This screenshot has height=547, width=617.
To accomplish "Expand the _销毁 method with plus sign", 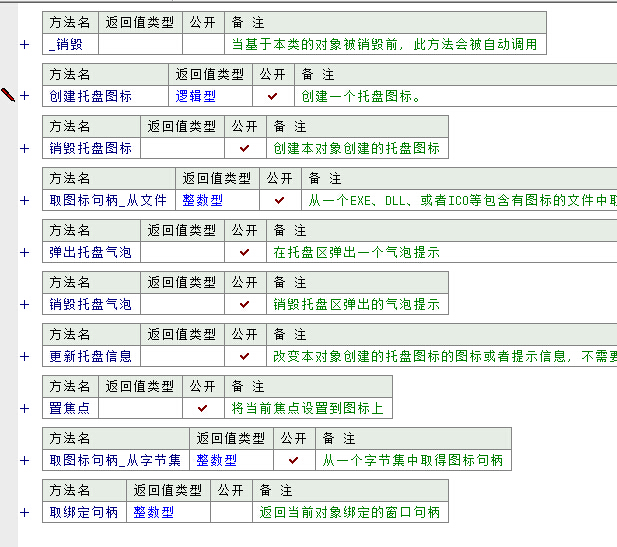I will coord(24,44).
